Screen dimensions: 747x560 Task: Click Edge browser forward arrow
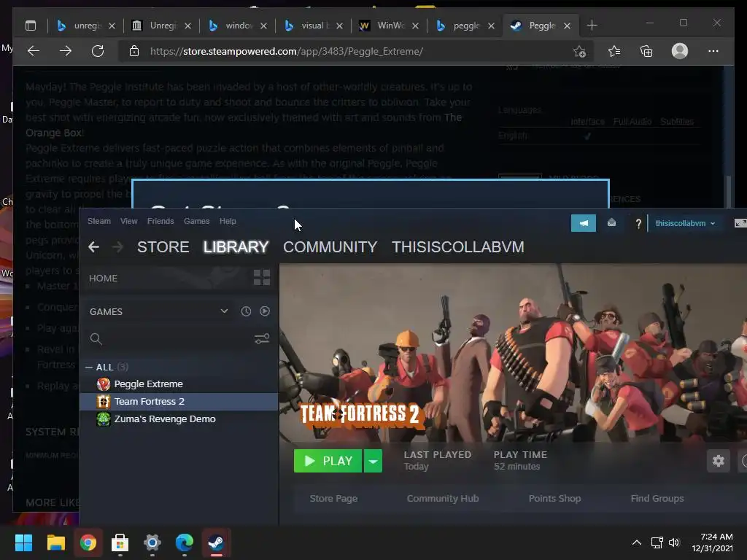pyautogui.click(x=66, y=51)
